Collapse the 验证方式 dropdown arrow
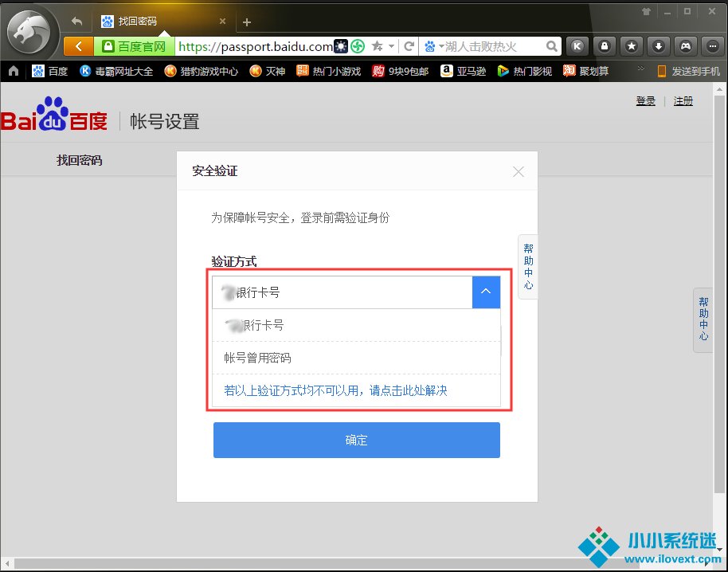 pyautogui.click(x=486, y=292)
